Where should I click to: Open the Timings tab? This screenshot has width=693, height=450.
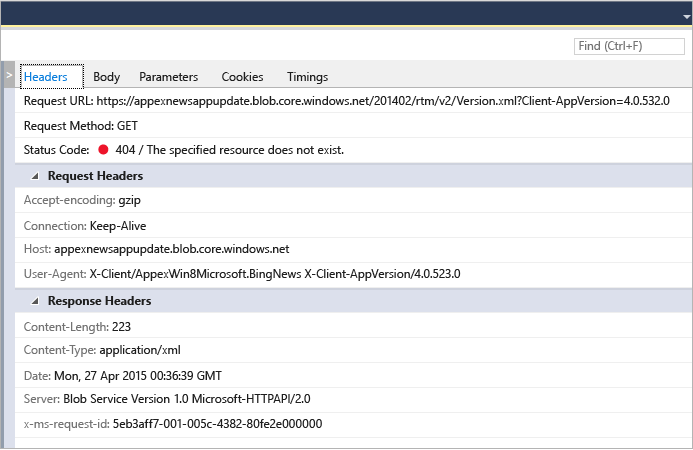point(307,77)
